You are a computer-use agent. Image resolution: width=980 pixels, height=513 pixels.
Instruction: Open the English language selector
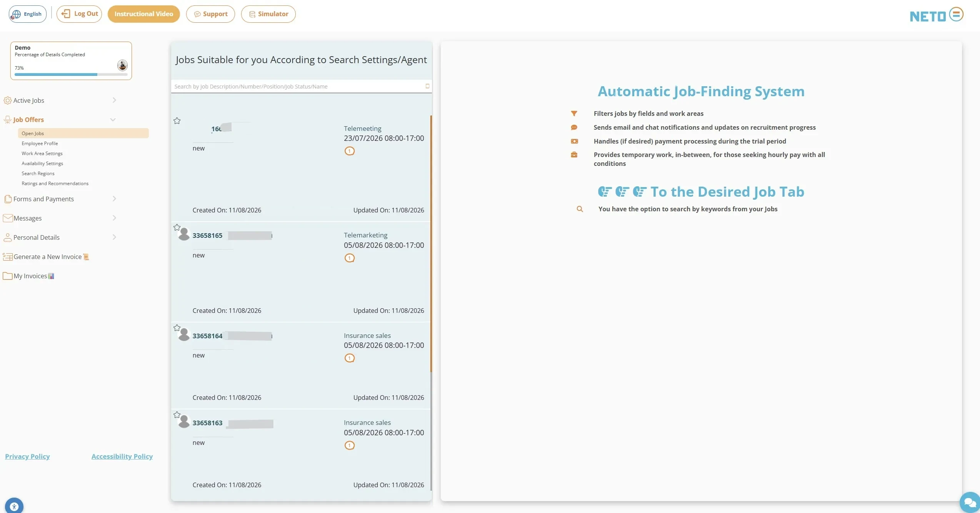[28, 14]
